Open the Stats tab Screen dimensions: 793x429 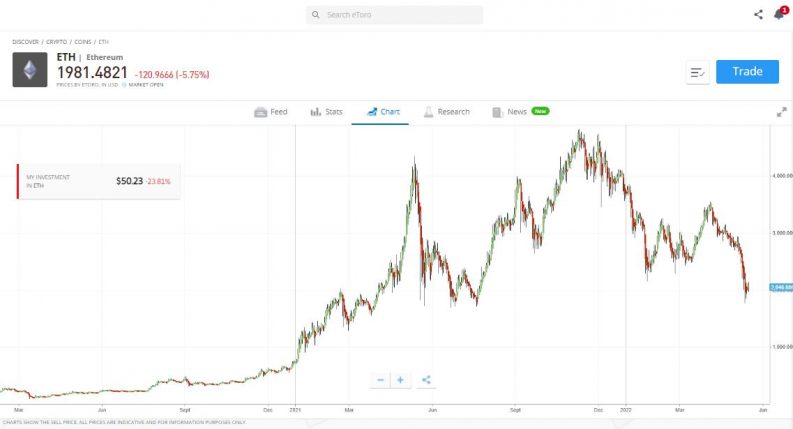coord(326,112)
